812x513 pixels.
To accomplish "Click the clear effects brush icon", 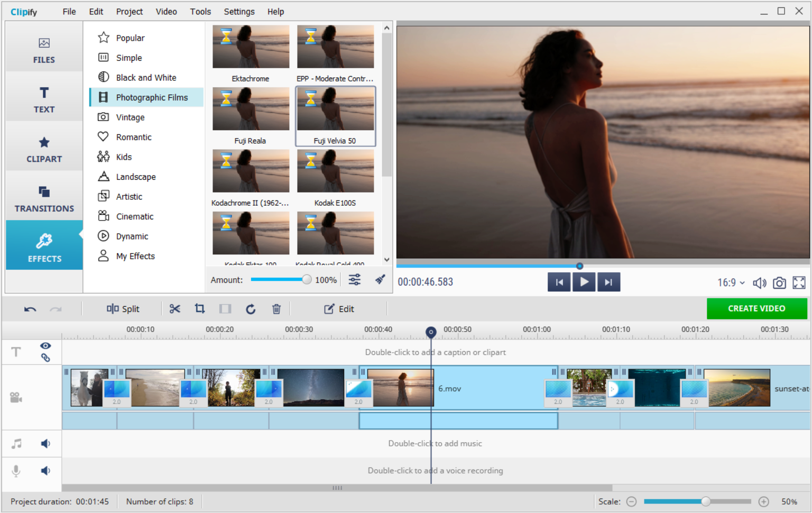I will click(380, 280).
